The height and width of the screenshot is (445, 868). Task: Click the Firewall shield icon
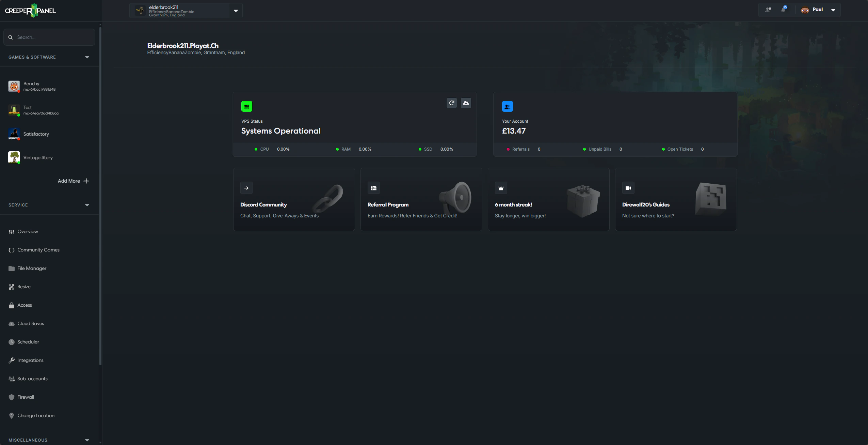pos(12,397)
